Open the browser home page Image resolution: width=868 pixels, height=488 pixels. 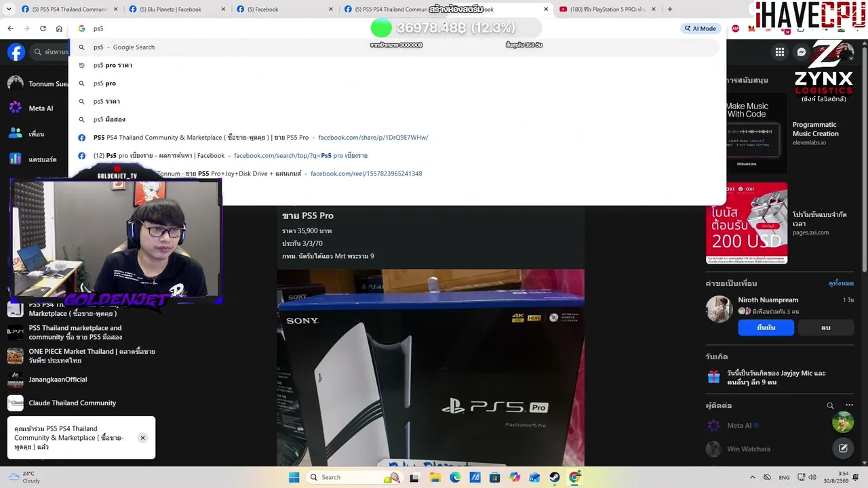59,28
